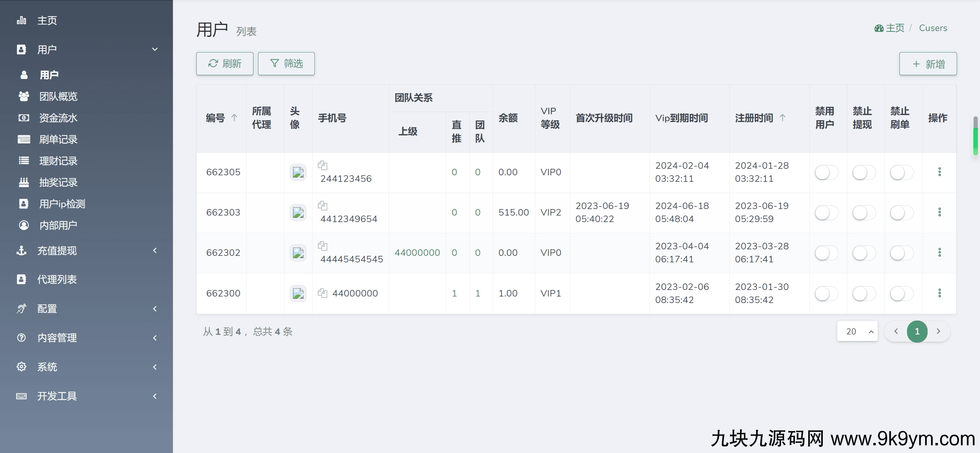Select 刷单记录 menu item
The width and height of the screenshot is (980, 453).
click(x=58, y=139)
